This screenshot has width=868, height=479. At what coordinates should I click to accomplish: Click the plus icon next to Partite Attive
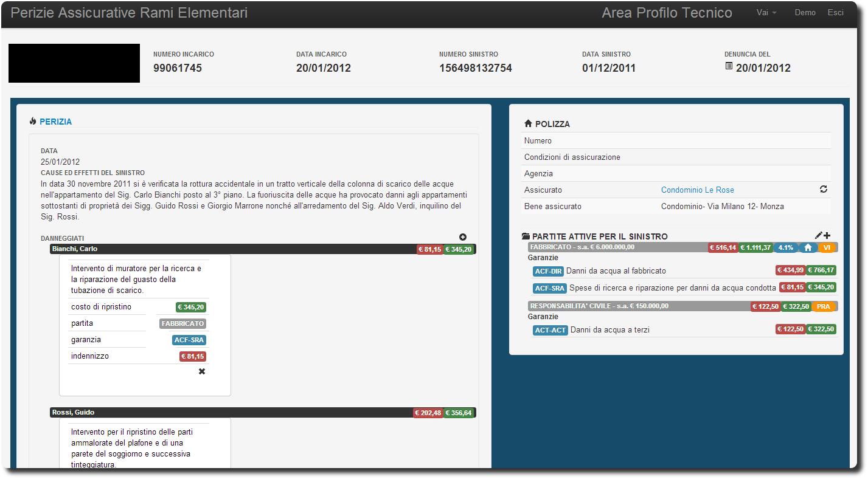pyautogui.click(x=827, y=236)
